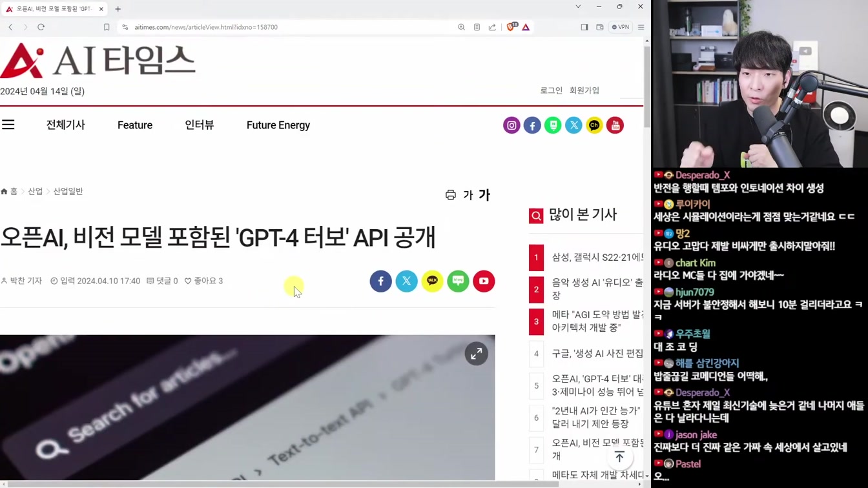The image size is (868, 488).
Task: Open the Brave Wallet icon
Action: point(600,27)
